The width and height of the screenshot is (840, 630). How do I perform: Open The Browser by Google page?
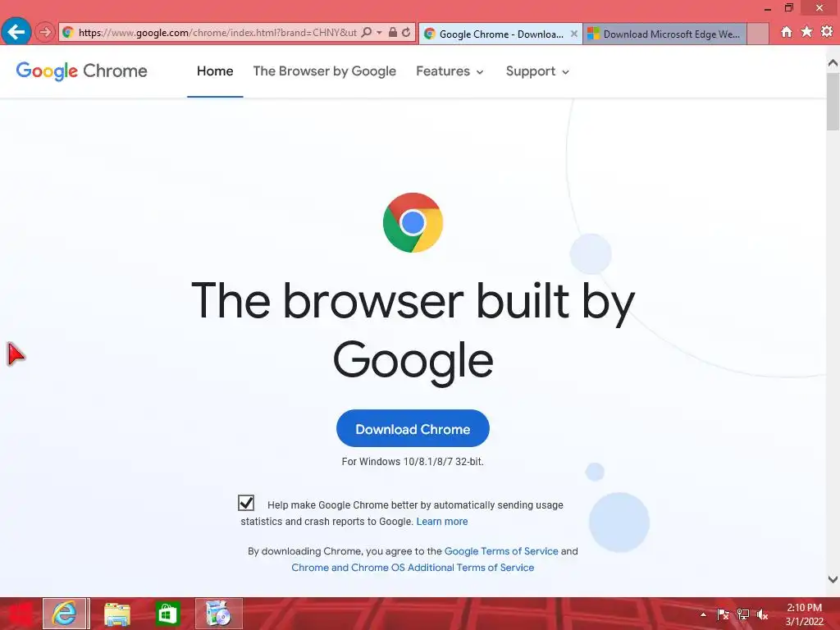pyautogui.click(x=325, y=71)
